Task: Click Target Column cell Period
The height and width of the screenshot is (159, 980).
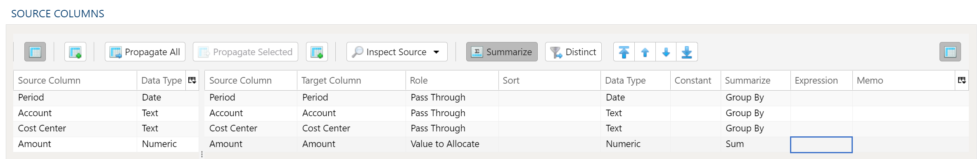Action: [351, 98]
